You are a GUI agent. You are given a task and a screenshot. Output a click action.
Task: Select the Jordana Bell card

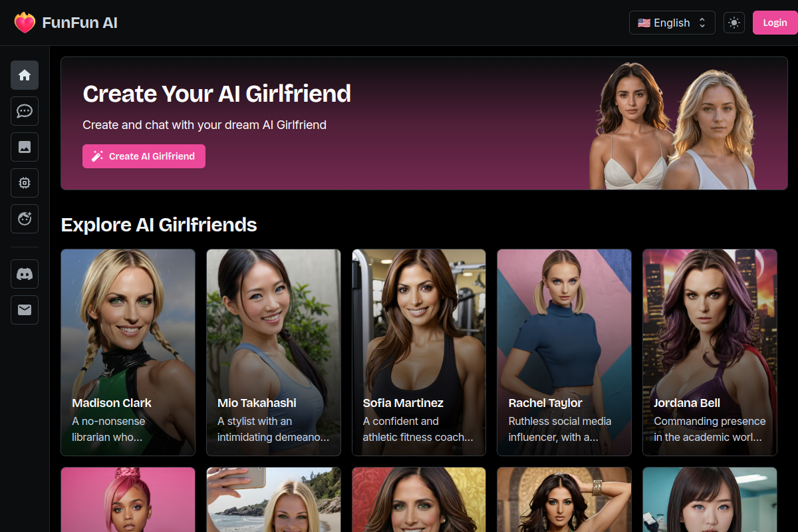point(710,352)
